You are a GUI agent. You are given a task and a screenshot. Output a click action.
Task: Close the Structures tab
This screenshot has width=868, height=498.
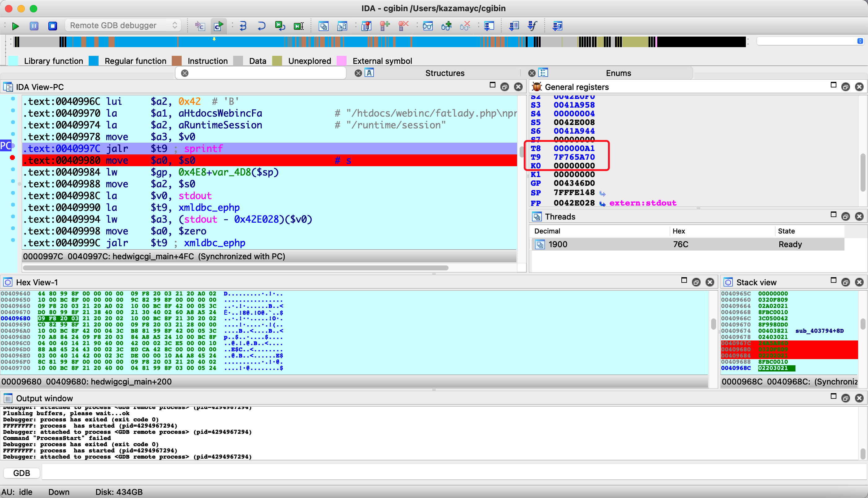(358, 73)
